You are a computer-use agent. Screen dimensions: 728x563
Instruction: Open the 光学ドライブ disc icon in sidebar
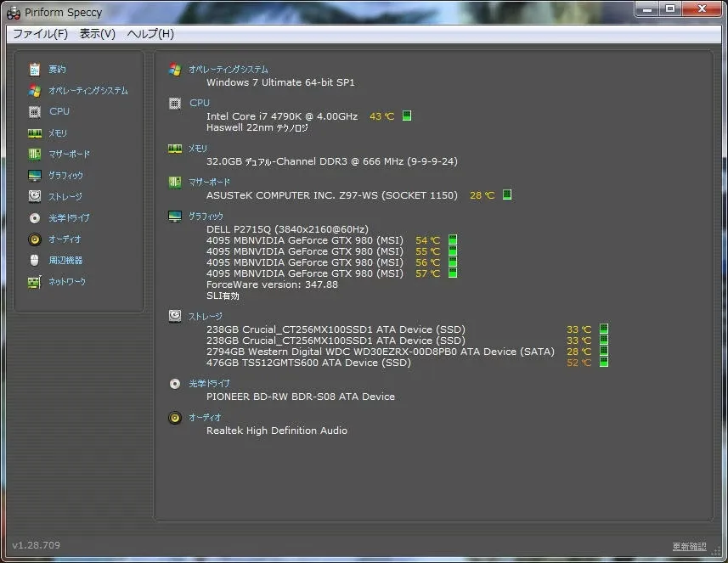(x=35, y=217)
